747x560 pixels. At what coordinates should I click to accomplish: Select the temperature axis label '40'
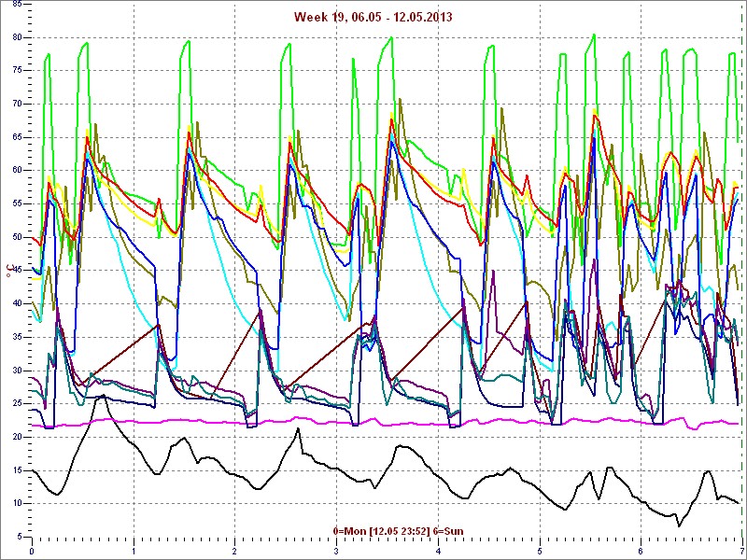click(x=17, y=304)
